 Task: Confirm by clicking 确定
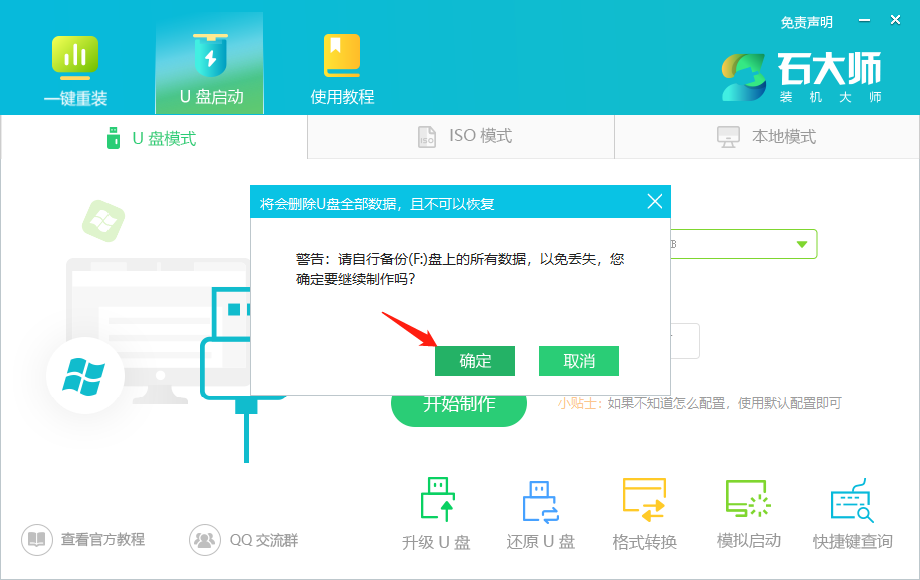[x=475, y=361]
